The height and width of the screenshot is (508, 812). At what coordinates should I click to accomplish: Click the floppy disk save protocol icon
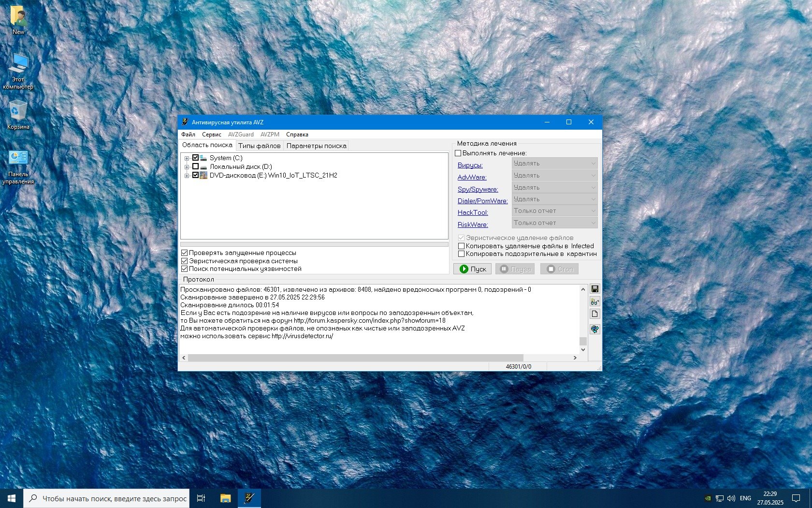pyautogui.click(x=594, y=289)
